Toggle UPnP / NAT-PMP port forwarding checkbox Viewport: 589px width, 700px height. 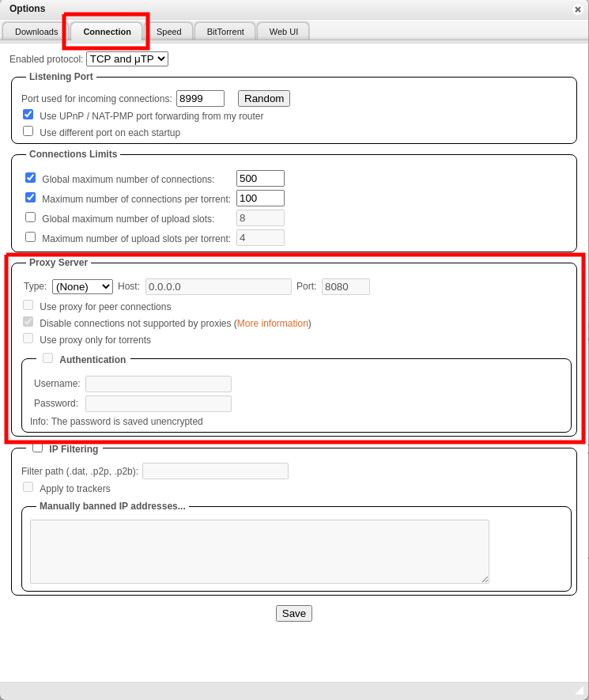28,115
